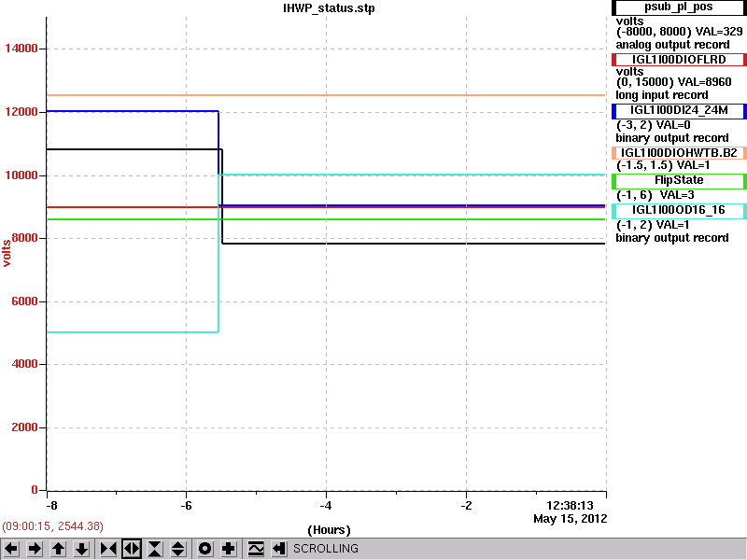Click the arrow-to-bar scroll mode button
This screenshot has height=560, width=747.
(279, 549)
